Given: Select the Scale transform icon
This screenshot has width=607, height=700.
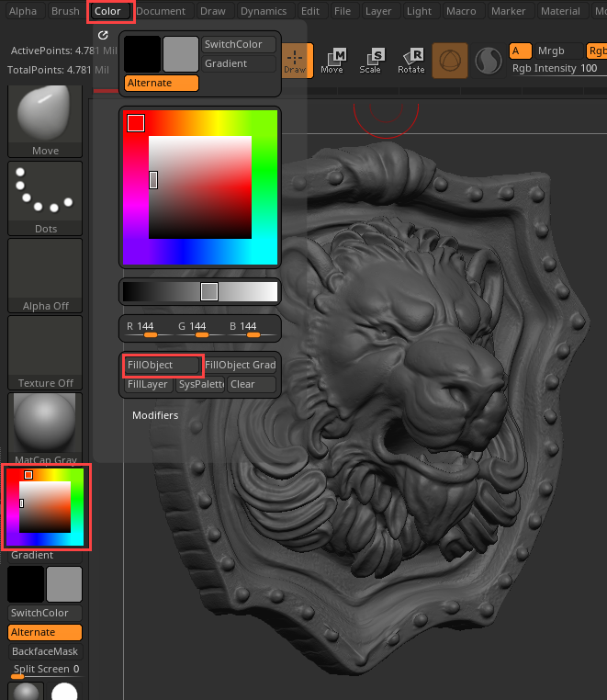Looking at the screenshot, I should [370, 61].
